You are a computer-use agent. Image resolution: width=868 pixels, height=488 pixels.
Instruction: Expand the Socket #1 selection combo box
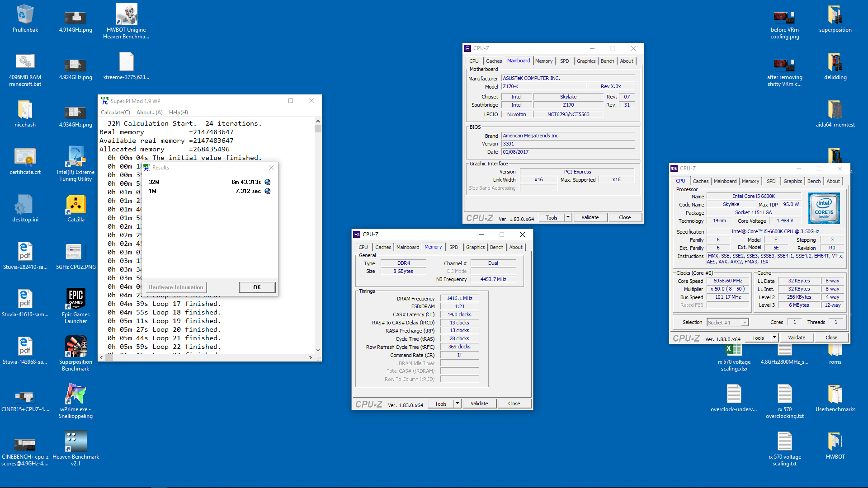coord(745,323)
